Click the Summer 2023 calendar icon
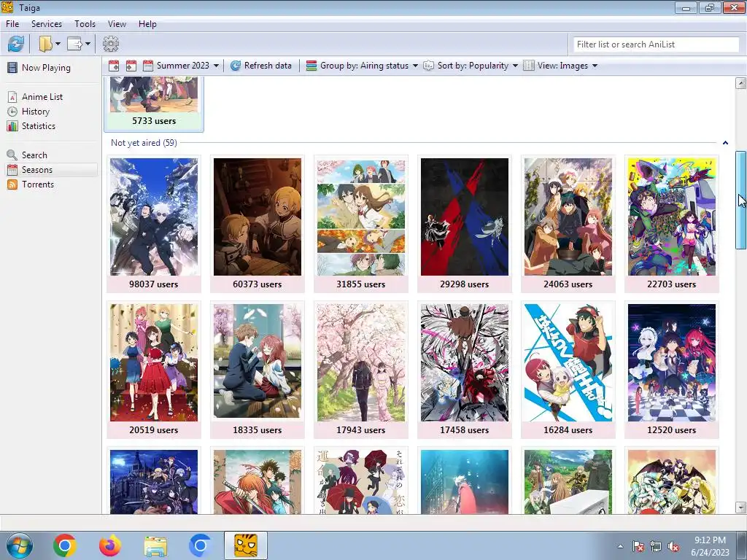The width and height of the screenshot is (747, 560). (x=148, y=66)
